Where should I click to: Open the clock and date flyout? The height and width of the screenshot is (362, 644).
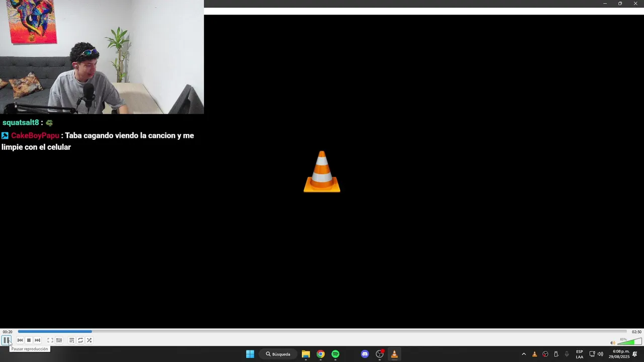pos(619,354)
